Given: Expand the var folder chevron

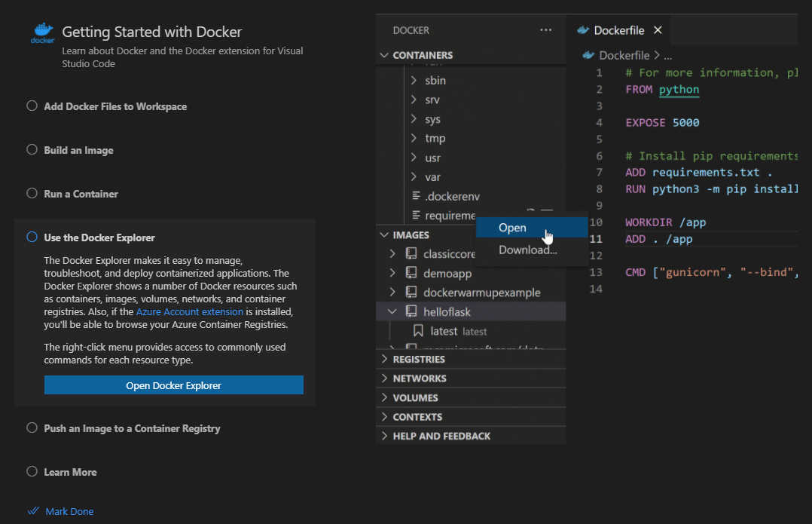Looking at the screenshot, I should (x=414, y=176).
